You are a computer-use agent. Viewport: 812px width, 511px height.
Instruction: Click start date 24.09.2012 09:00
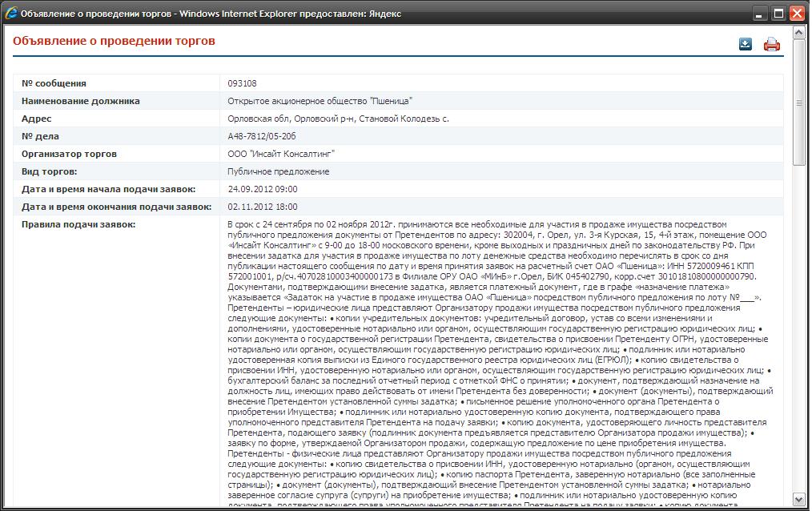[263, 189]
